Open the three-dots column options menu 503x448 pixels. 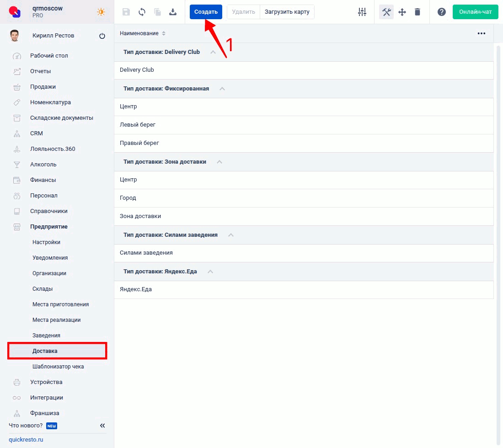pos(481,33)
